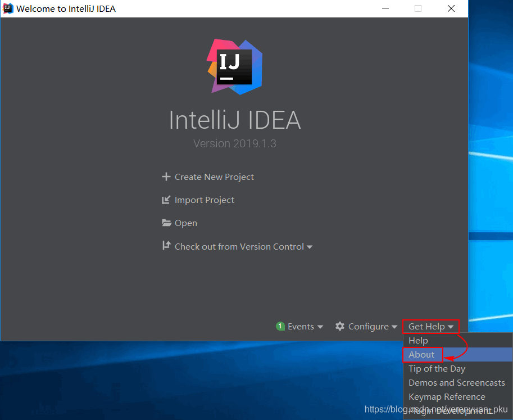The width and height of the screenshot is (513, 420).
Task: Click Check out from Version Control
Action: [239, 246]
